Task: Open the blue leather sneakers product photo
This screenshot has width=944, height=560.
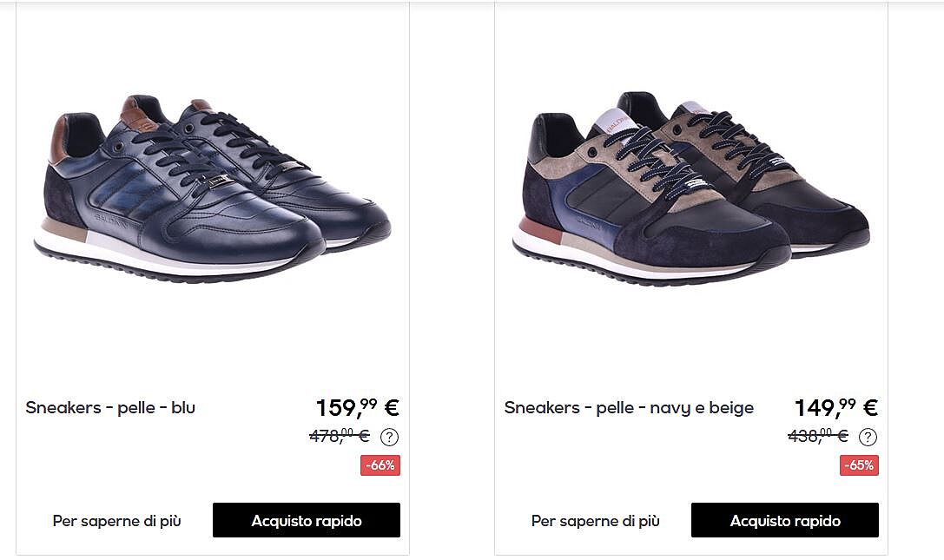Action: click(x=212, y=188)
